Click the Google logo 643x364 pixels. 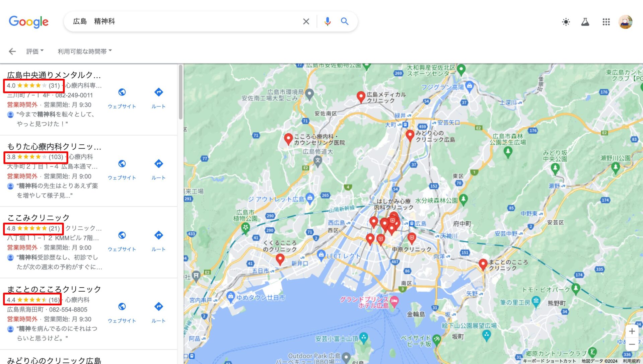29,22
